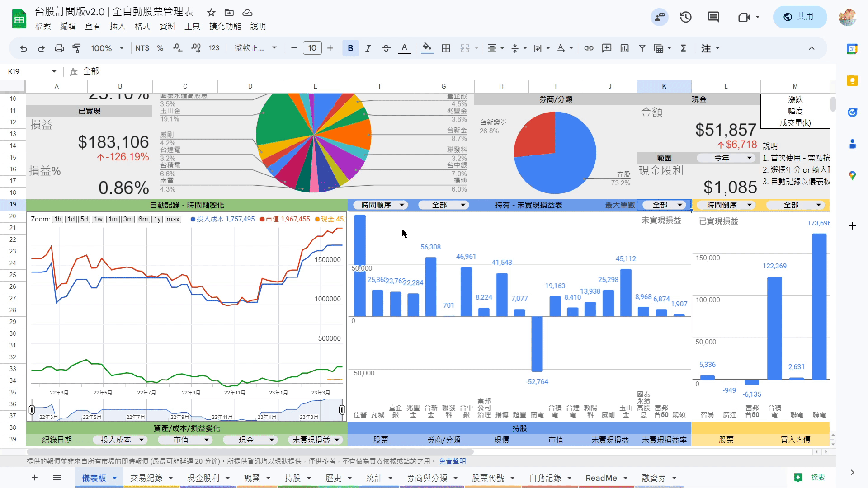Open the insert chart icon
Image resolution: width=868 pixels, height=488 pixels.
click(624, 48)
